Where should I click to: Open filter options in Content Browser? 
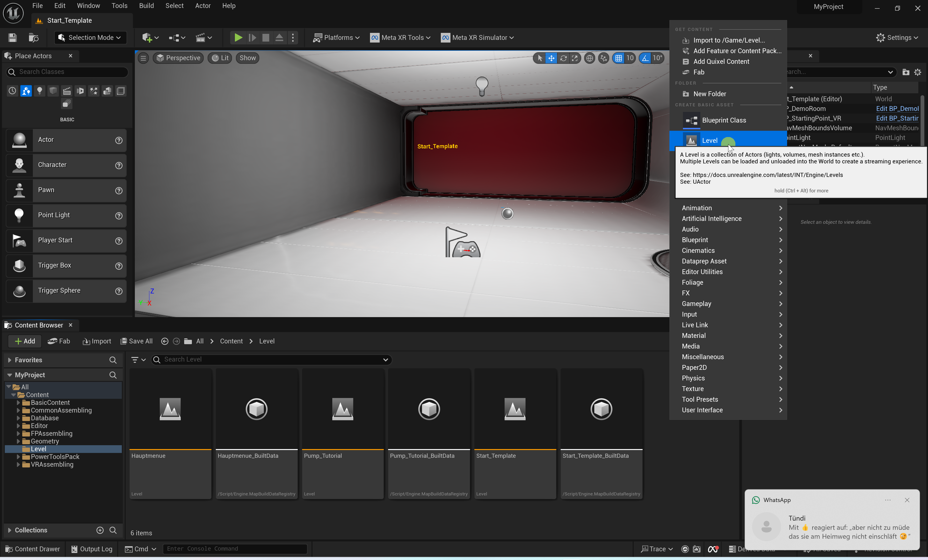click(138, 360)
